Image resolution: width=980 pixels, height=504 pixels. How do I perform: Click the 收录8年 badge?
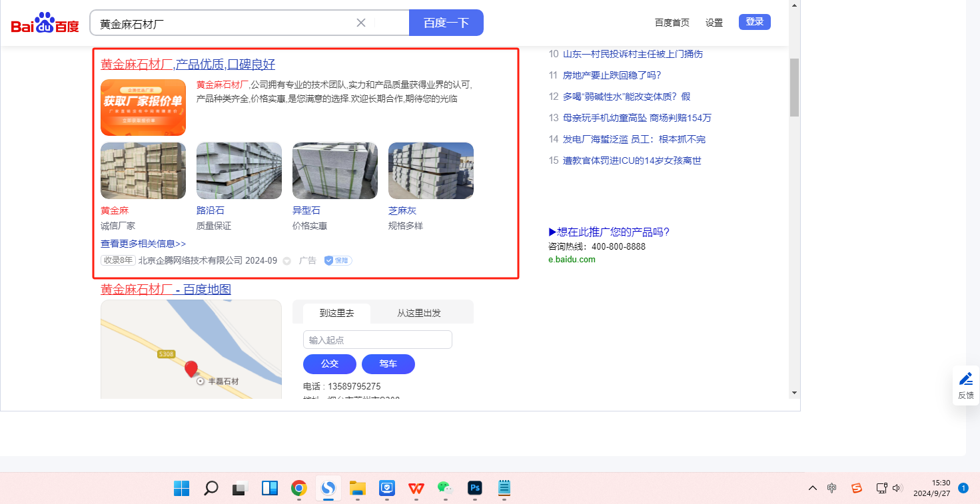[x=118, y=260]
